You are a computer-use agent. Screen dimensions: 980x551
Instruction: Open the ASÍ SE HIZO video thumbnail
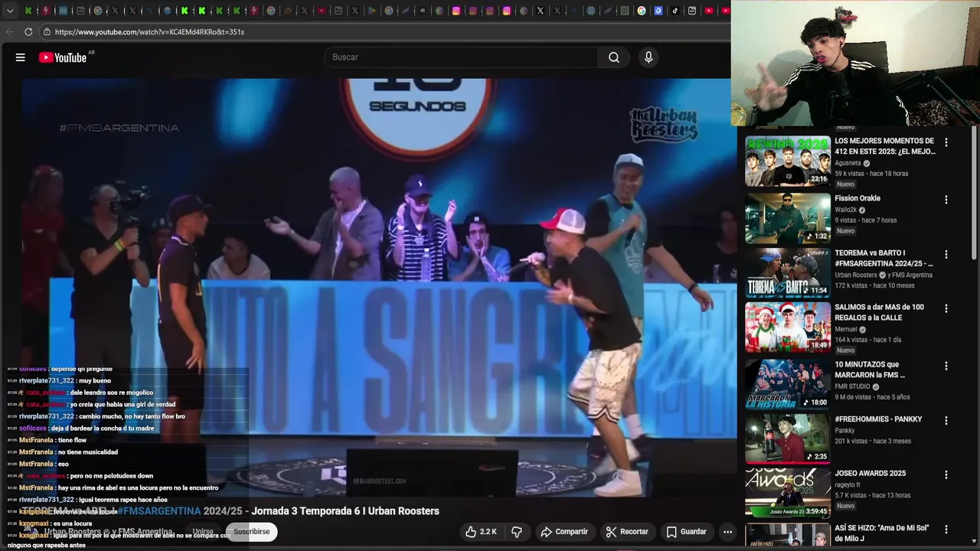[788, 535]
